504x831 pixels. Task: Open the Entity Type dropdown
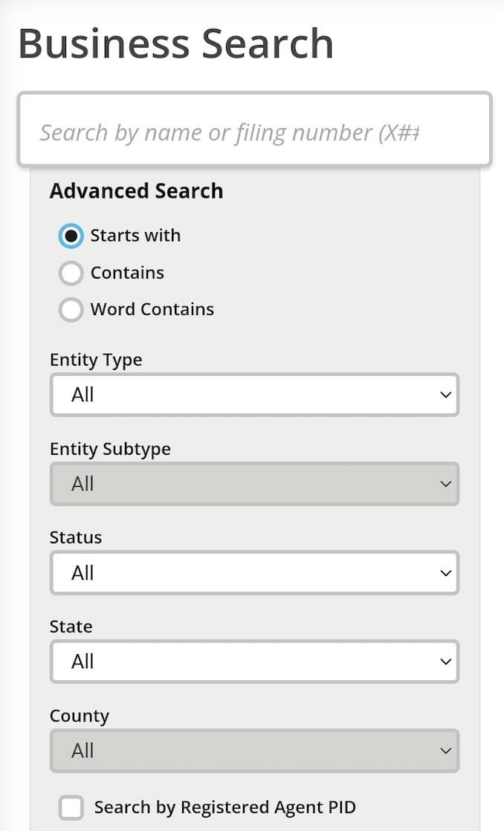(x=254, y=395)
